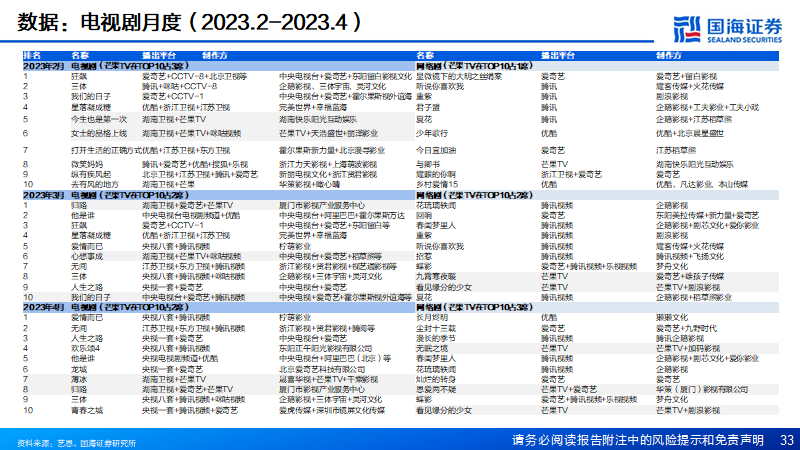The image size is (800, 450).
Task: Click "北京卫视+江苏卫视+腾讯+爱奇艺" platform cell
Action: 200,174
